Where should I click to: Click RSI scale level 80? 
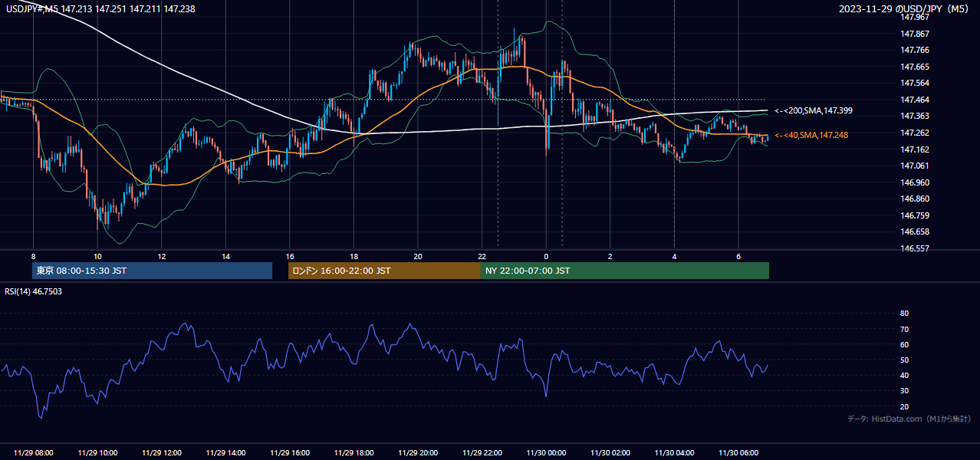tap(905, 314)
